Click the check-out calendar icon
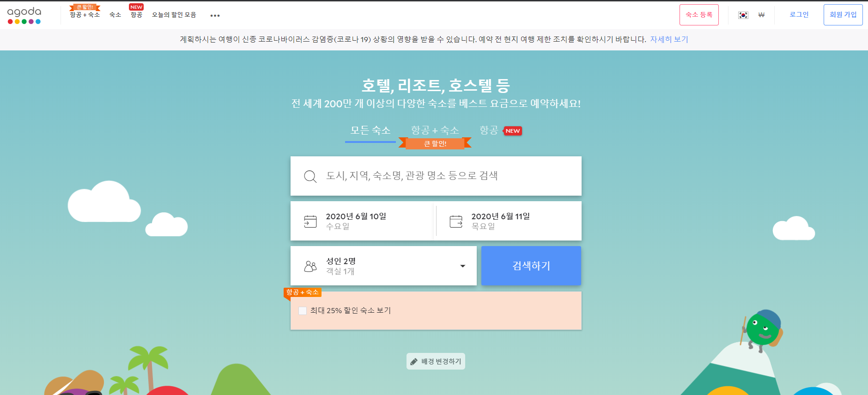Viewport: 868px width, 395px height. pos(456,222)
